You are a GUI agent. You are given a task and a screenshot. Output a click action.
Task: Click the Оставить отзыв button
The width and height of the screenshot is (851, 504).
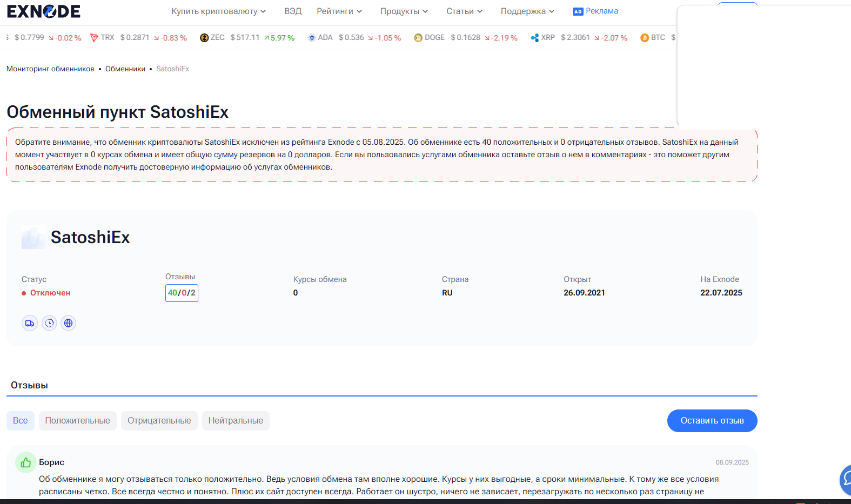tap(712, 421)
